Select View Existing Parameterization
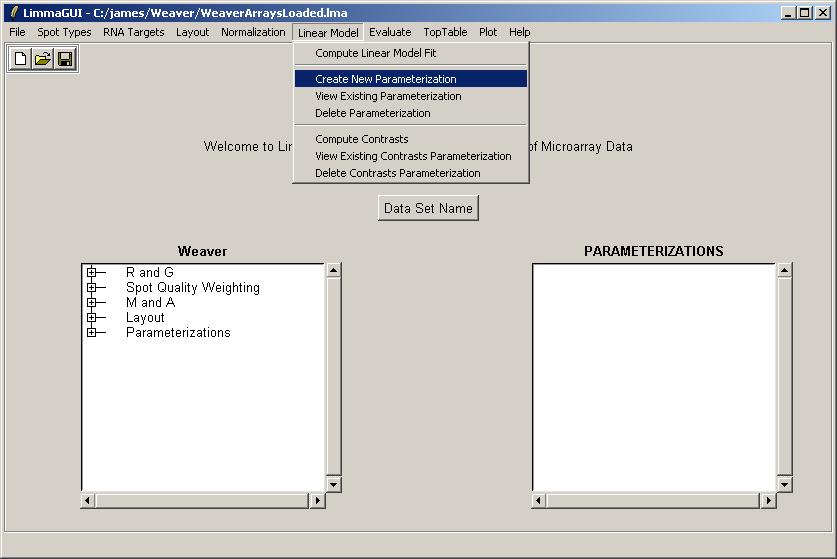837x559 pixels. tap(388, 96)
